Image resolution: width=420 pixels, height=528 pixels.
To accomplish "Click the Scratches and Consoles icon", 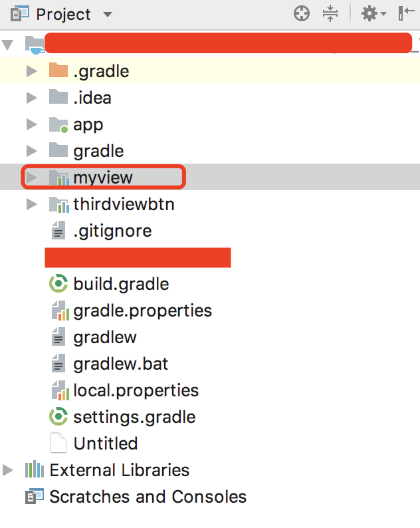I will pos(34,497).
